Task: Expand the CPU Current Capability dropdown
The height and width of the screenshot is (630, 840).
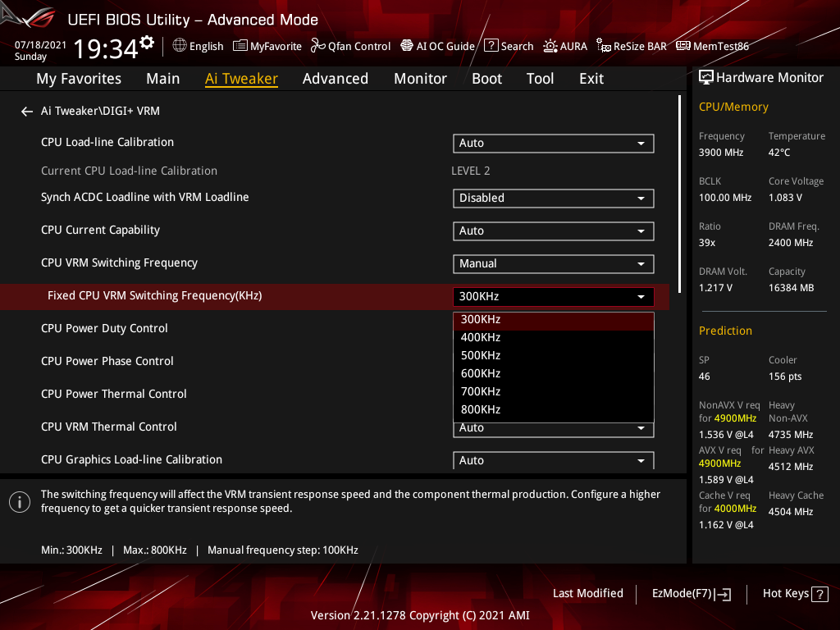Action: click(x=553, y=231)
